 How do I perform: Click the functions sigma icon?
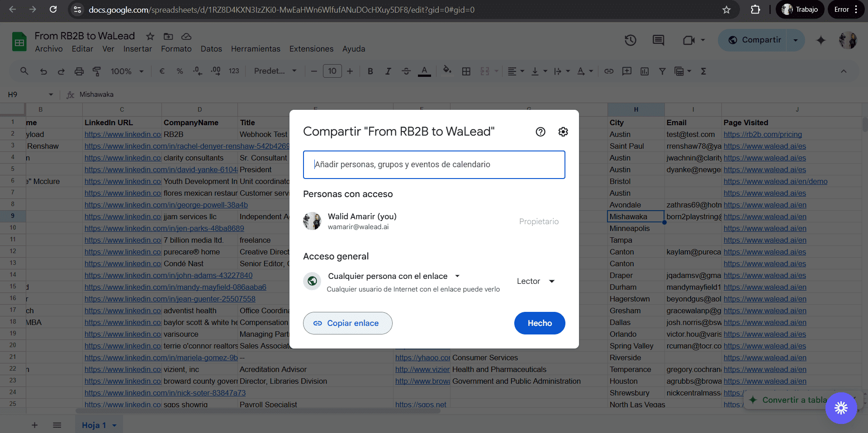pyautogui.click(x=703, y=71)
